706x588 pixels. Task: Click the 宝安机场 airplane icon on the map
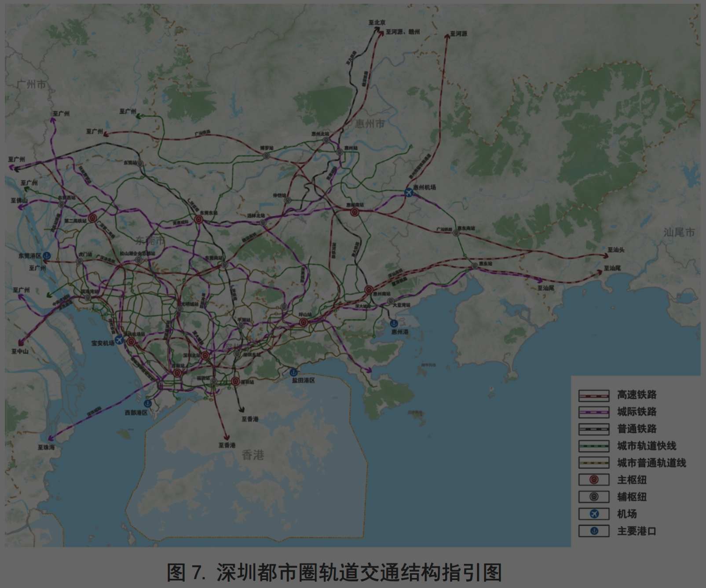[119, 339]
